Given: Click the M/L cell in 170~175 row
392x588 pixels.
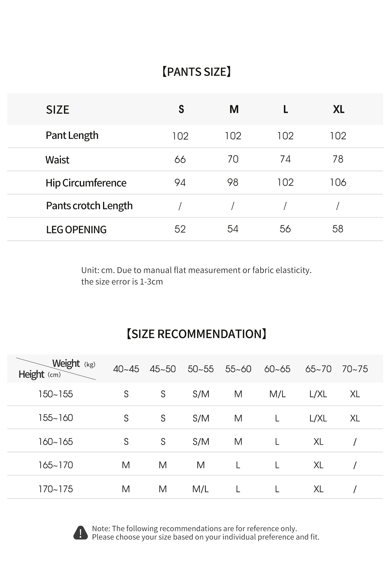Looking at the screenshot, I should click(200, 489).
